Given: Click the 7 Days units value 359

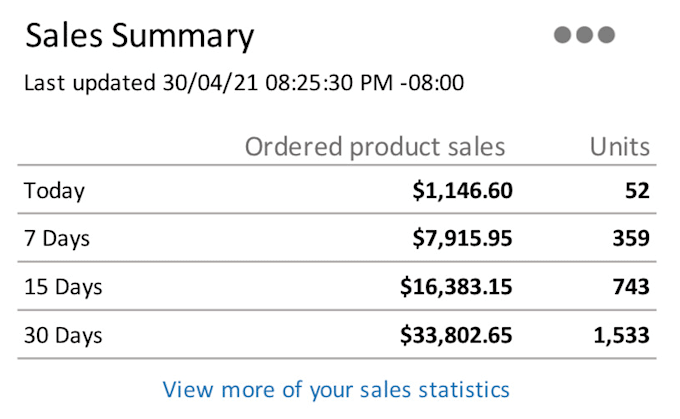Looking at the screenshot, I should click(631, 238).
